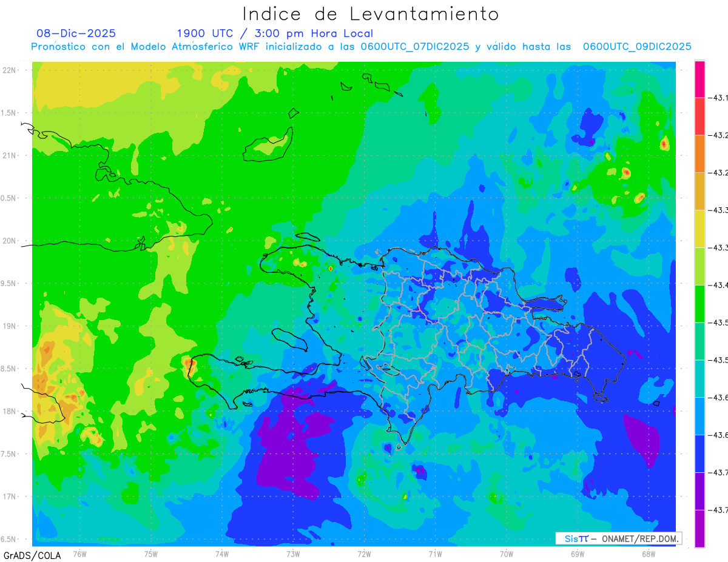Click the '73W' longitude label
The height and width of the screenshot is (562, 728).
pos(293,554)
